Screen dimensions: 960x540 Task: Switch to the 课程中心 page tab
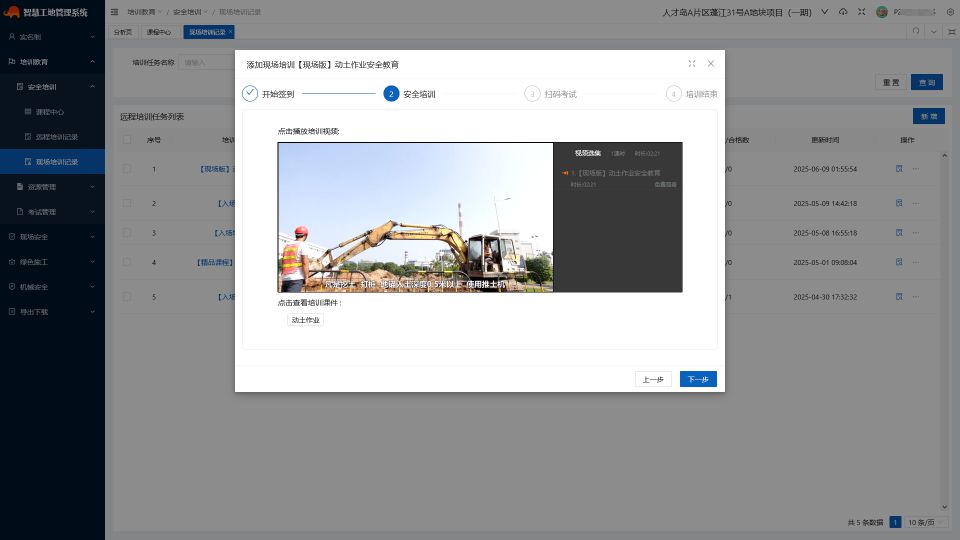tap(159, 32)
